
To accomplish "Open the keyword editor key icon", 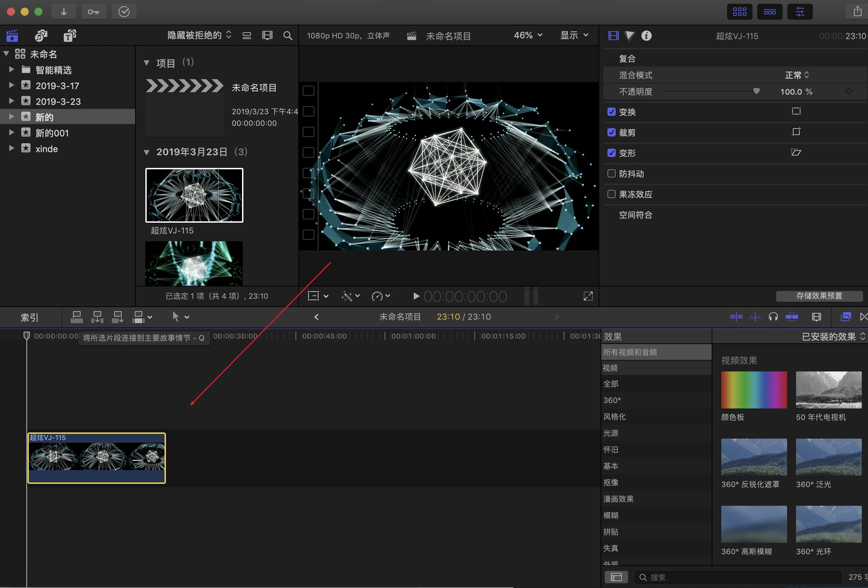I will [x=93, y=12].
